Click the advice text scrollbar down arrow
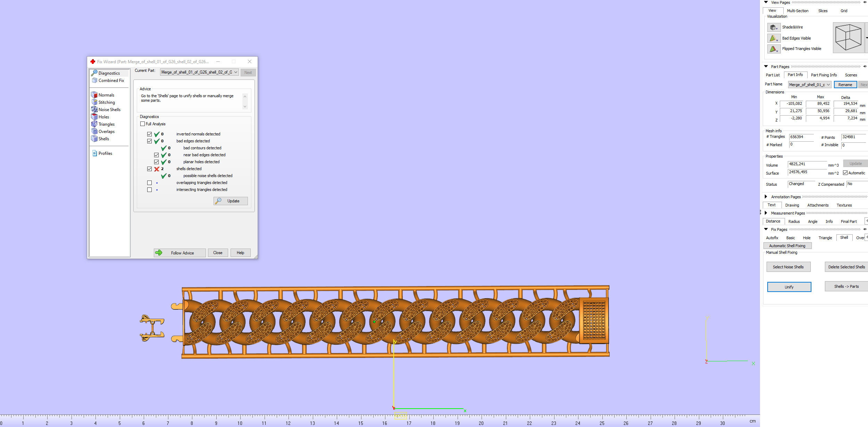Image resolution: width=868 pixels, height=427 pixels. coord(245,107)
